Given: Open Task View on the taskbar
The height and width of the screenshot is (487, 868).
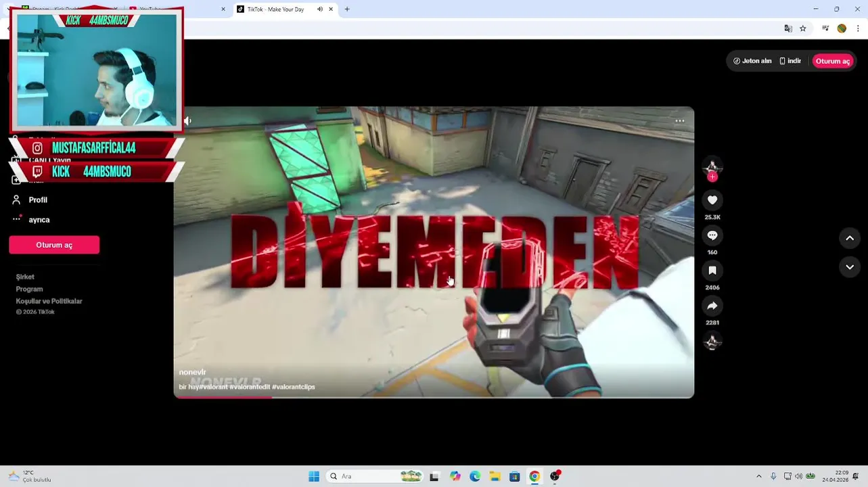Looking at the screenshot, I should (434, 476).
